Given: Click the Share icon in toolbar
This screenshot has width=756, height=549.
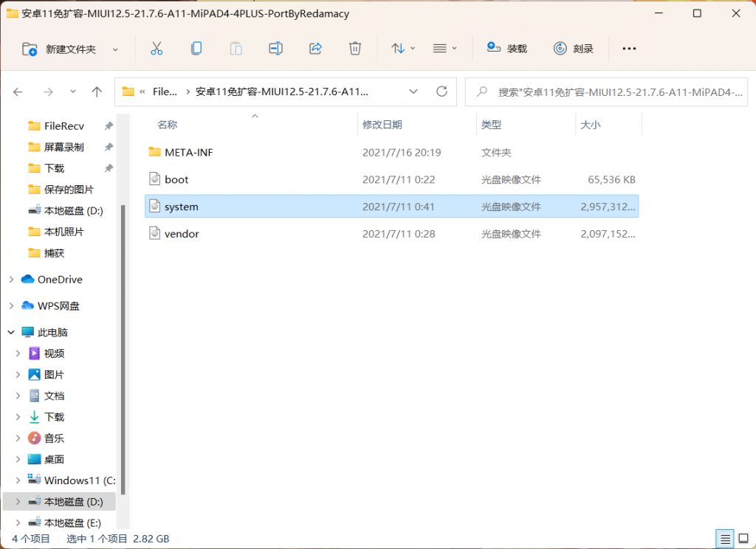Looking at the screenshot, I should point(315,49).
